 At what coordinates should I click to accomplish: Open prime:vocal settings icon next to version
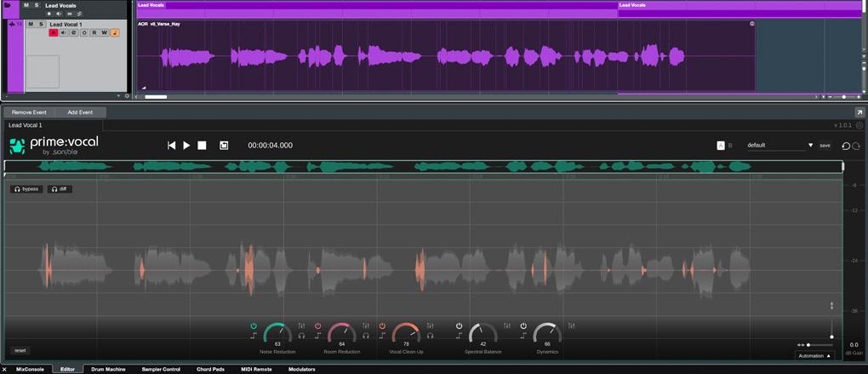(859, 126)
